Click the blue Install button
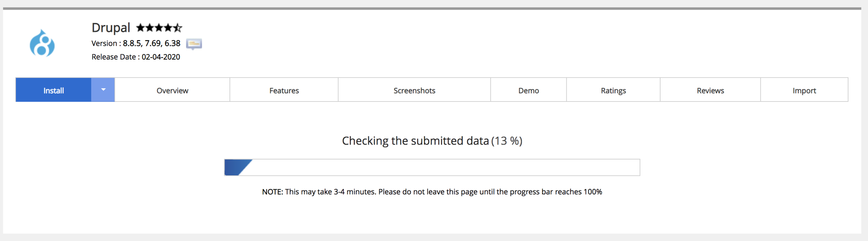The image size is (868, 241). [53, 90]
